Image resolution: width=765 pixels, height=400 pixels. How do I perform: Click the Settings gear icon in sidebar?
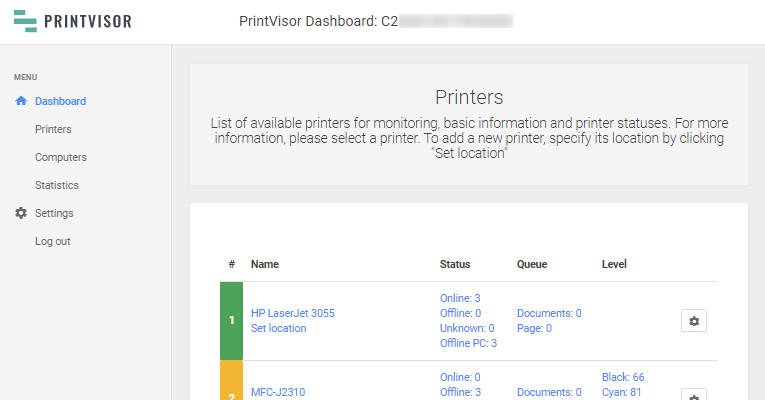(x=21, y=213)
